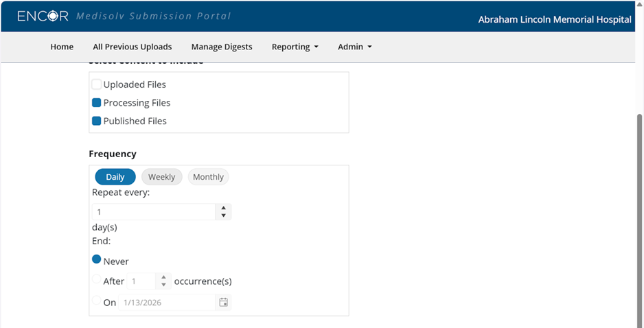Switch frequency to Weekly
The image size is (644, 328).
tap(162, 177)
